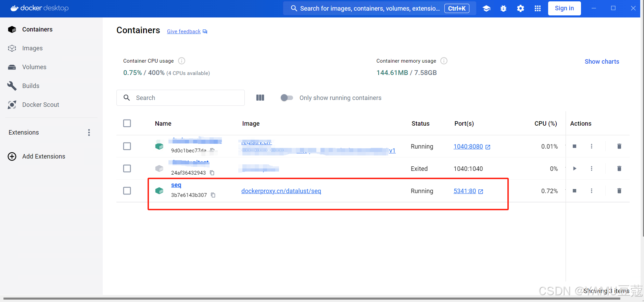This screenshot has width=644, height=302.
Task: Start the exited container 24af36432943
Action: click(x=574, y=168)
